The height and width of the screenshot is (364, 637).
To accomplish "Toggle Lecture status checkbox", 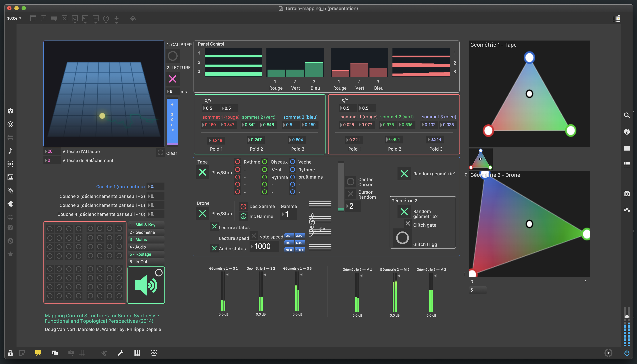I will pyautogui.click(x=214, y=226).
